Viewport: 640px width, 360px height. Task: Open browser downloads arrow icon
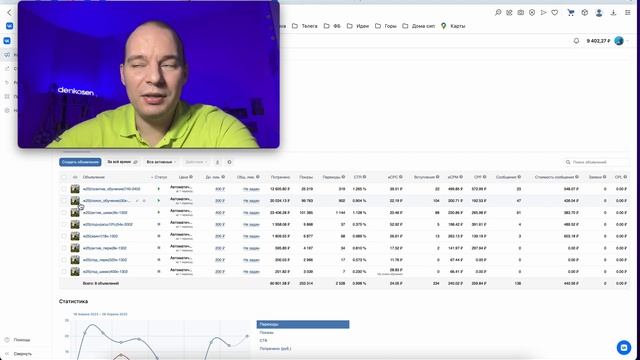[613, 13]
